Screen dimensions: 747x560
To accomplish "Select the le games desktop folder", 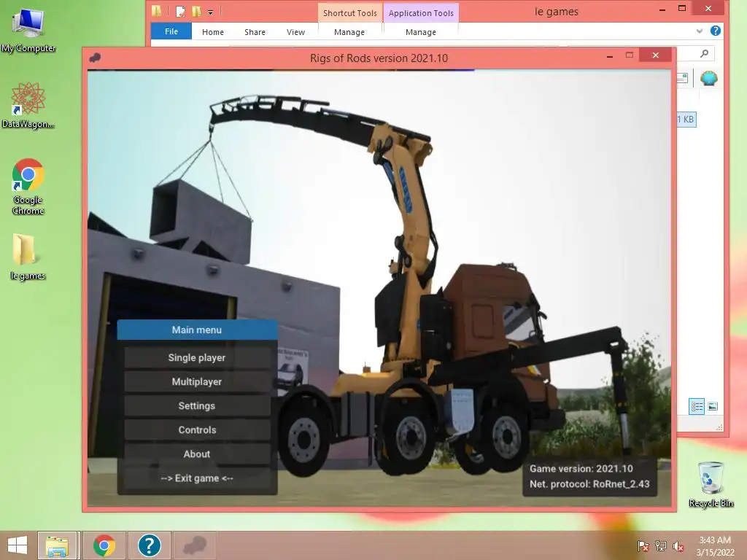I will 27,257.
